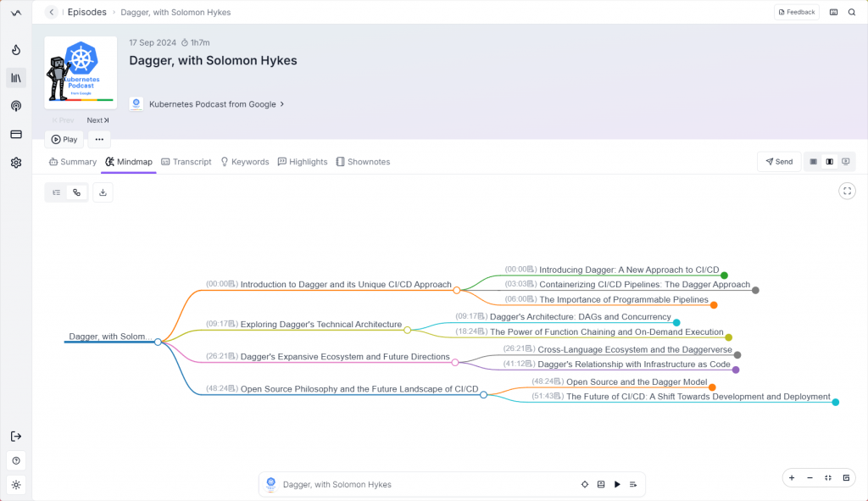Open the playback queue in player bar
The width and height of the screenshot is (868, 501).
click(x=633, y=484)
